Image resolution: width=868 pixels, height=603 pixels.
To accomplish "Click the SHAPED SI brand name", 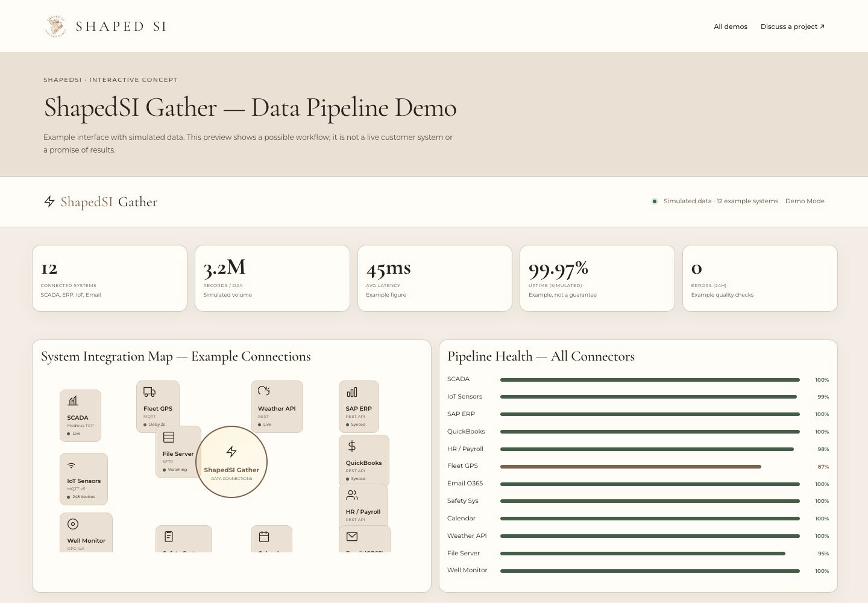I will click(x=121, y=27).
